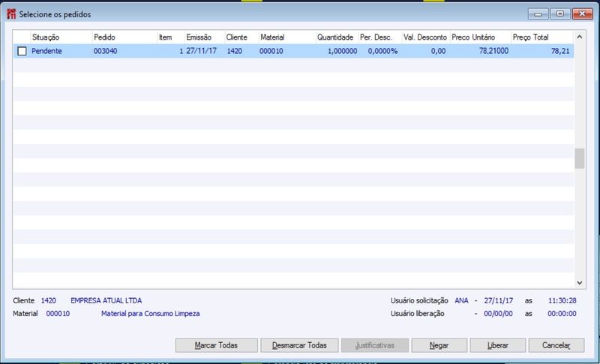This screenshot has height=364, width=600.
Task: Click the Val. Desconto column header
Action: point(425,37)
